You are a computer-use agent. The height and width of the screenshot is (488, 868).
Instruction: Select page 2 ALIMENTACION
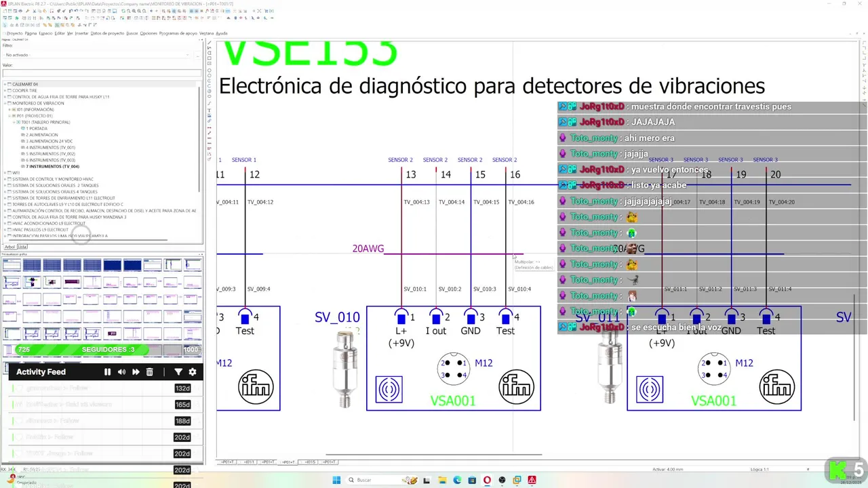42,135
